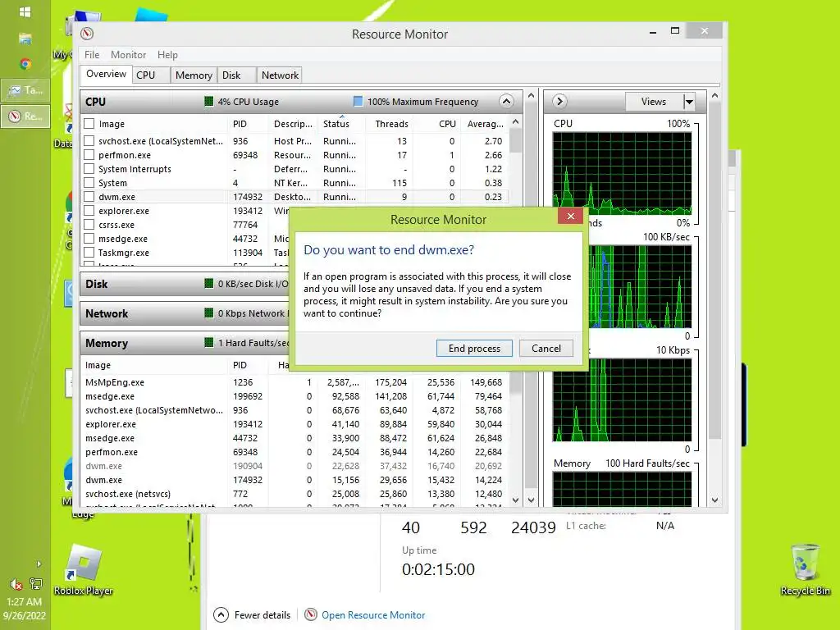
Task: Click the green CPU Usage swatch
Action: coord(209,101)
